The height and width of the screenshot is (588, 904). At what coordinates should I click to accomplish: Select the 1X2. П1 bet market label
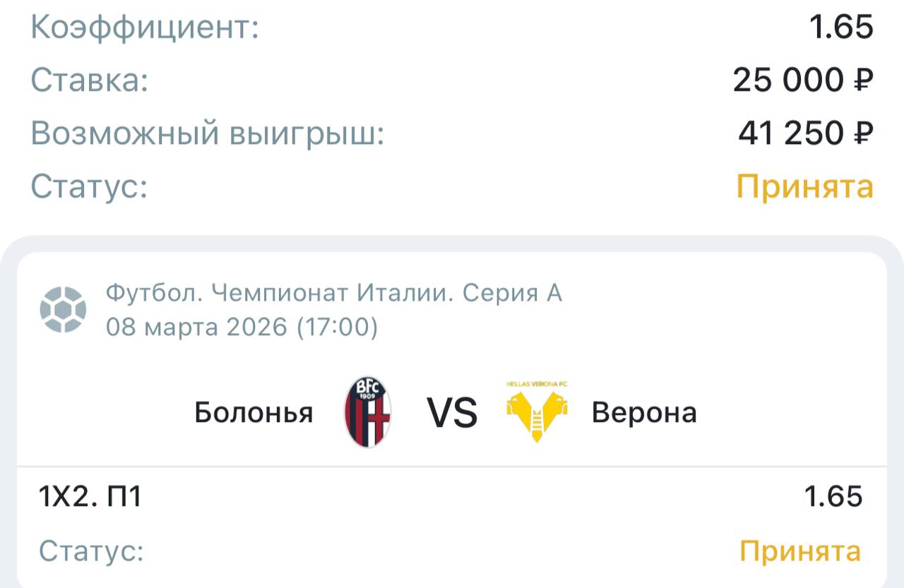(90, 497)
